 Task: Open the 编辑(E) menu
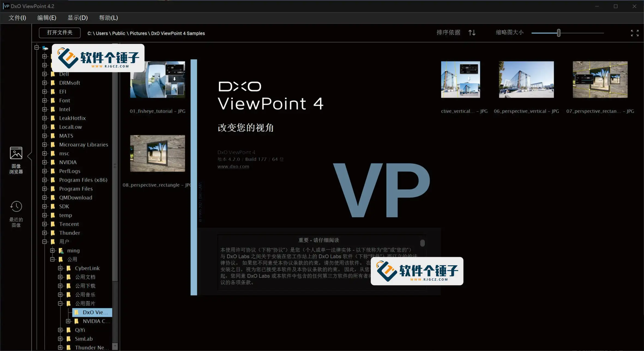click(47, 18)
